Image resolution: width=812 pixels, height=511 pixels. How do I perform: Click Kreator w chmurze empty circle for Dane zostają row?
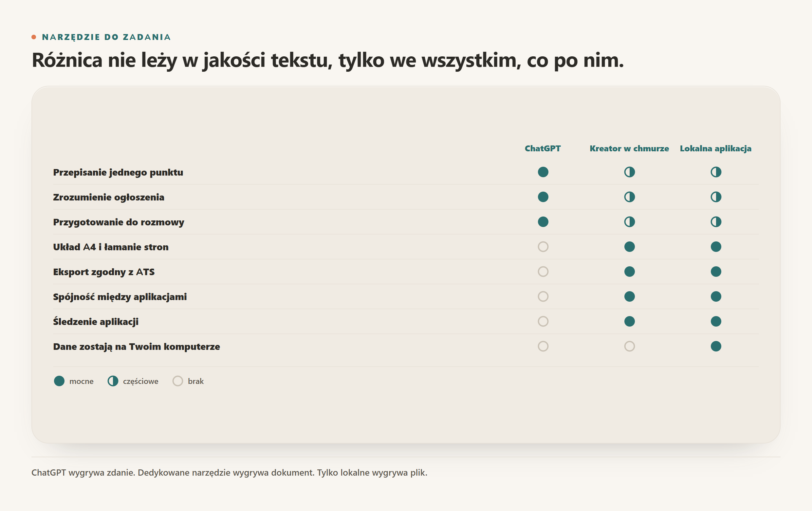coord(629,347)
